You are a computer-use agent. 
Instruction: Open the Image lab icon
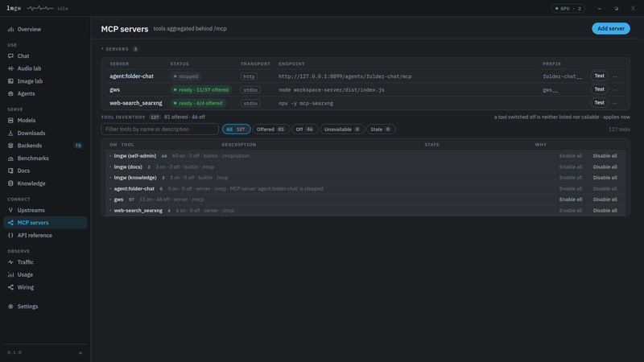10,81
